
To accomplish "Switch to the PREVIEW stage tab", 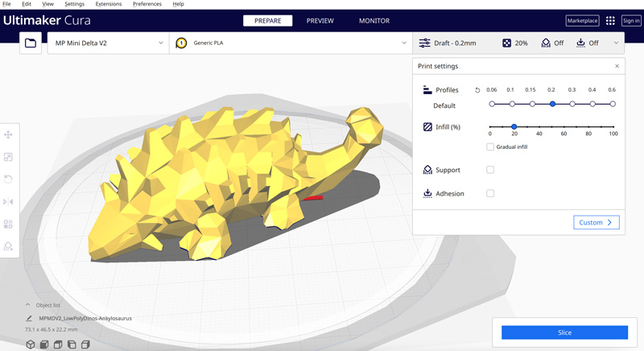I will pos(320,20).
